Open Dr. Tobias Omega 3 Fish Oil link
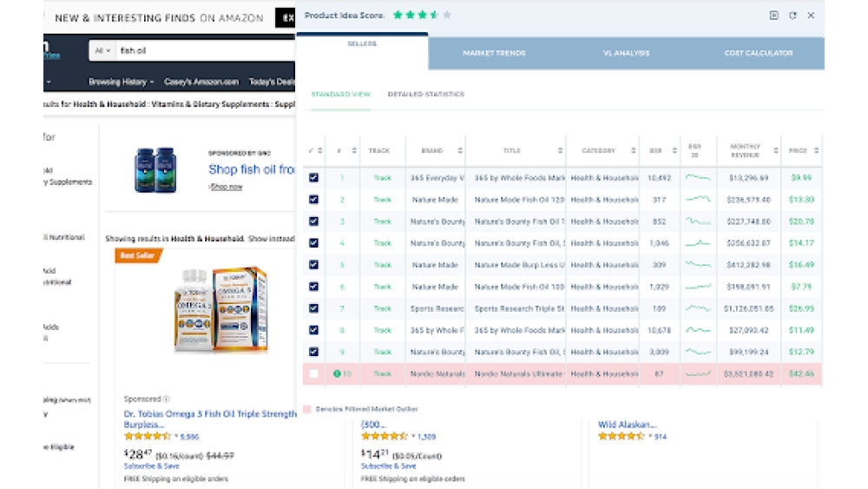 (210, 420)
